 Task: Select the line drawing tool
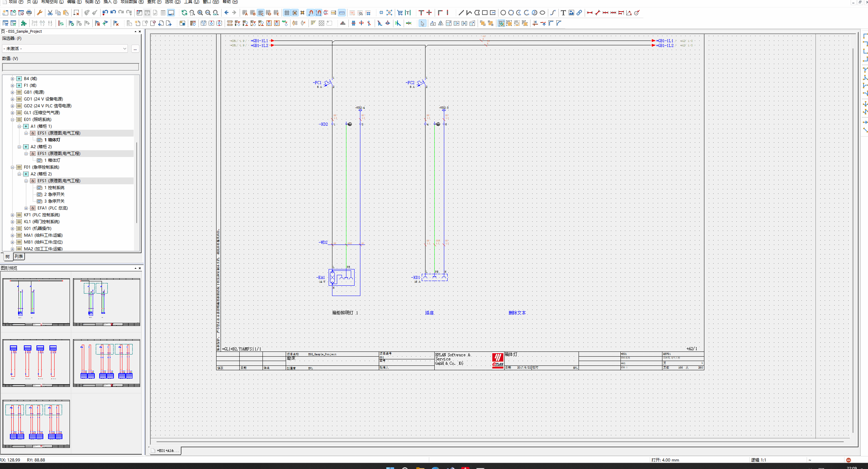coord(461,13)
